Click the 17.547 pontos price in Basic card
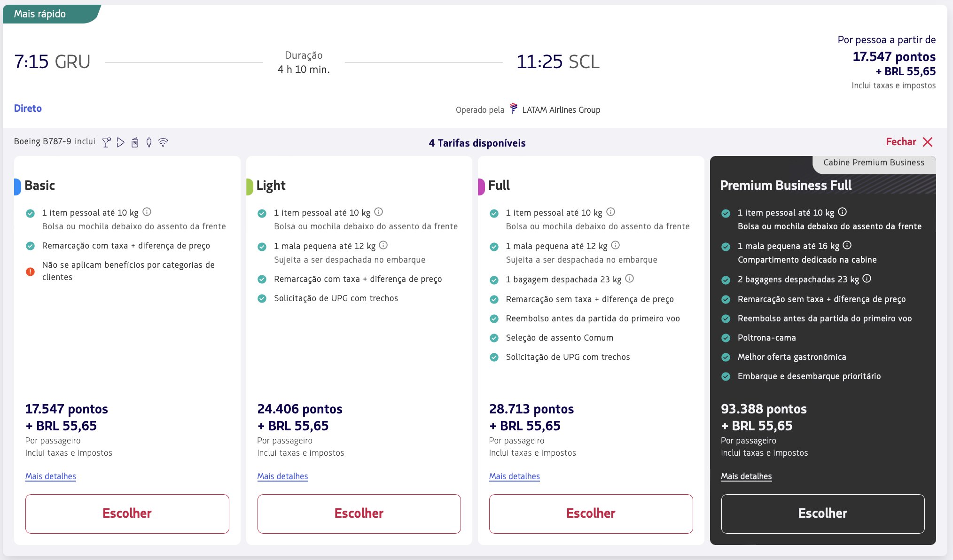Image resolution: width=953 pixels, height=560 pixels. point(67,409)
